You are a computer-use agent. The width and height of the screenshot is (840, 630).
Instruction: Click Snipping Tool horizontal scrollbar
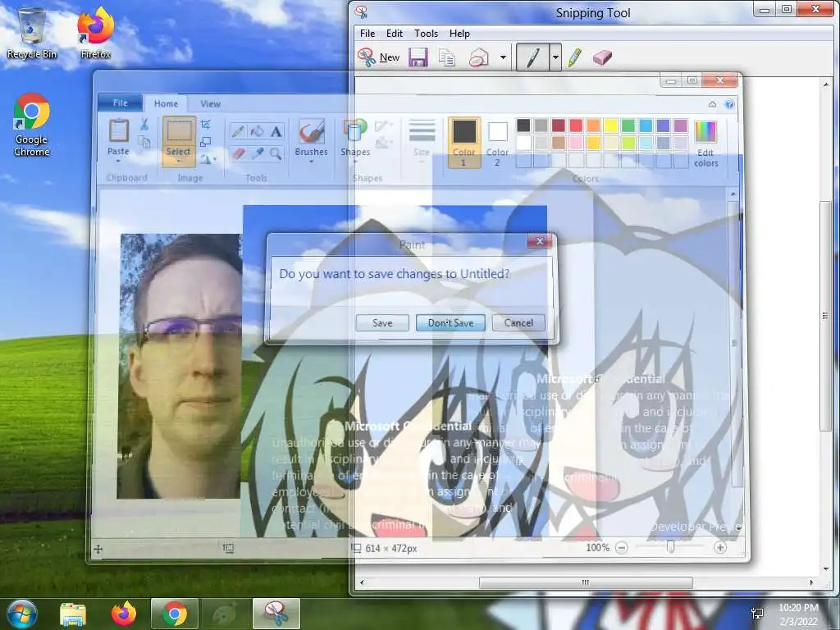[x=586, y=582]
